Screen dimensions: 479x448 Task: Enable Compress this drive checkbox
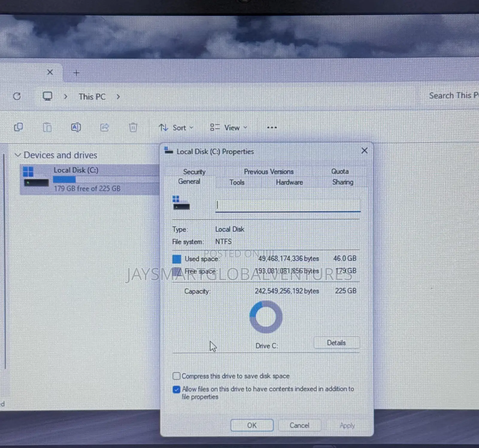pos(177,376)
